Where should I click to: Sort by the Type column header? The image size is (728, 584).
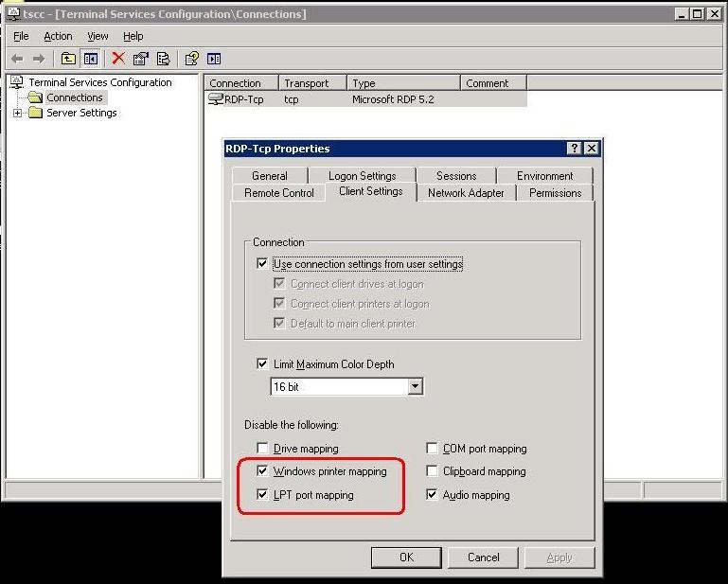tap(404, 83)
